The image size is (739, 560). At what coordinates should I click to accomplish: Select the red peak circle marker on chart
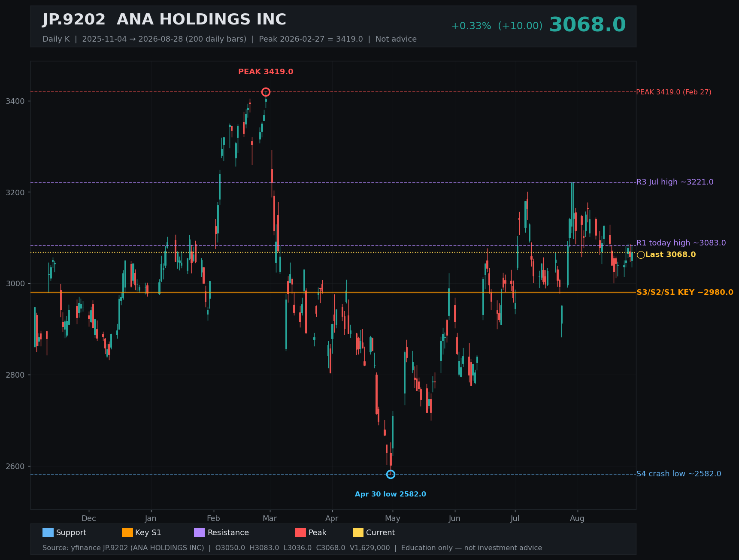266,92
